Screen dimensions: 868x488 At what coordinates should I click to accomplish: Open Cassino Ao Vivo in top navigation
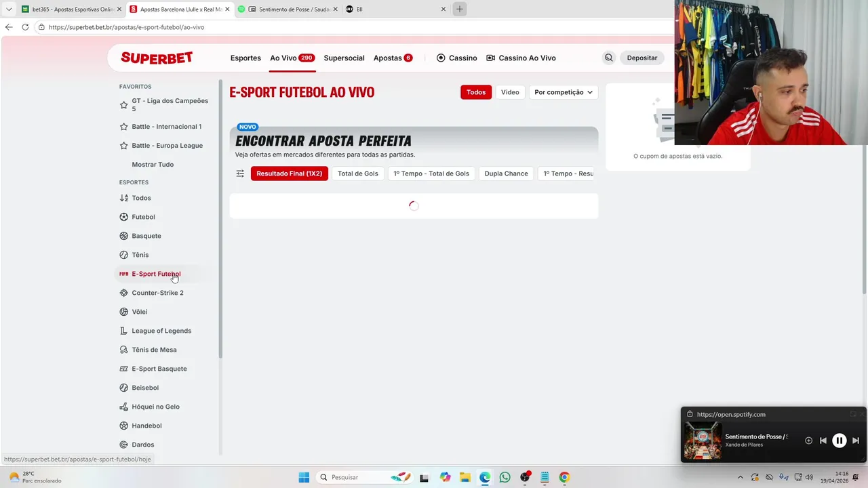pos(521,58)
